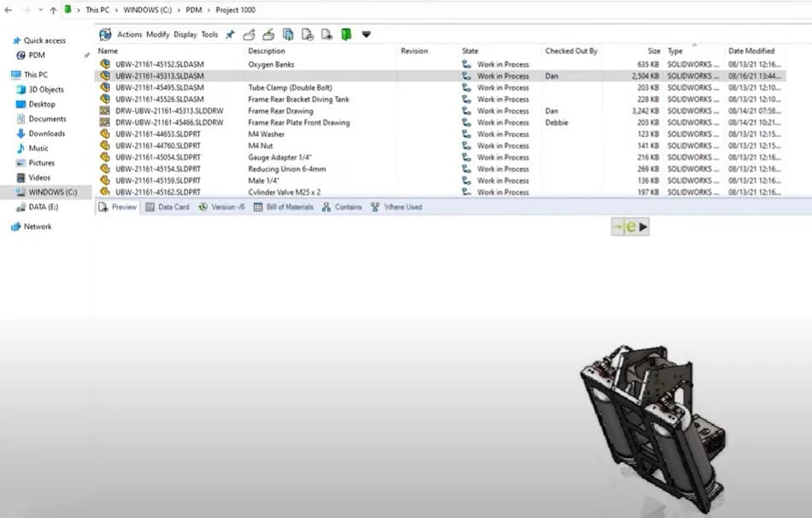Sort by the Revision column header
Image resolution: width=812 pixels, height=518 pixels.
pos(415,50)
